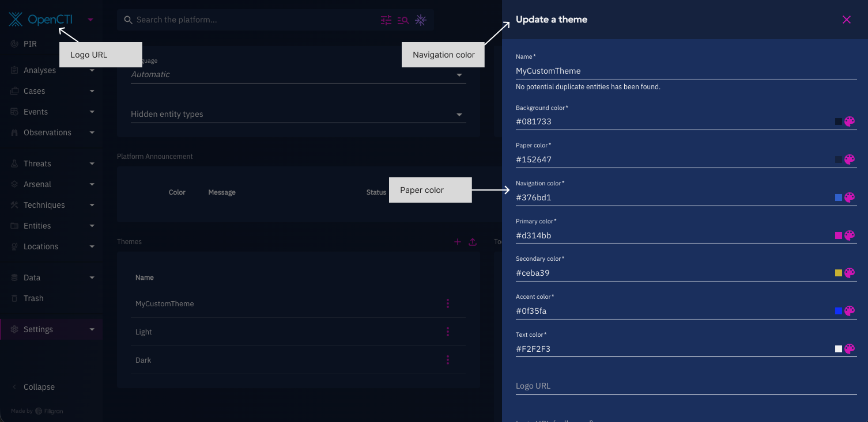Image resolution: width=868 pixels, height=422 pixels.
Task: Go to Trash in sidebar
Action: [33, 298]
